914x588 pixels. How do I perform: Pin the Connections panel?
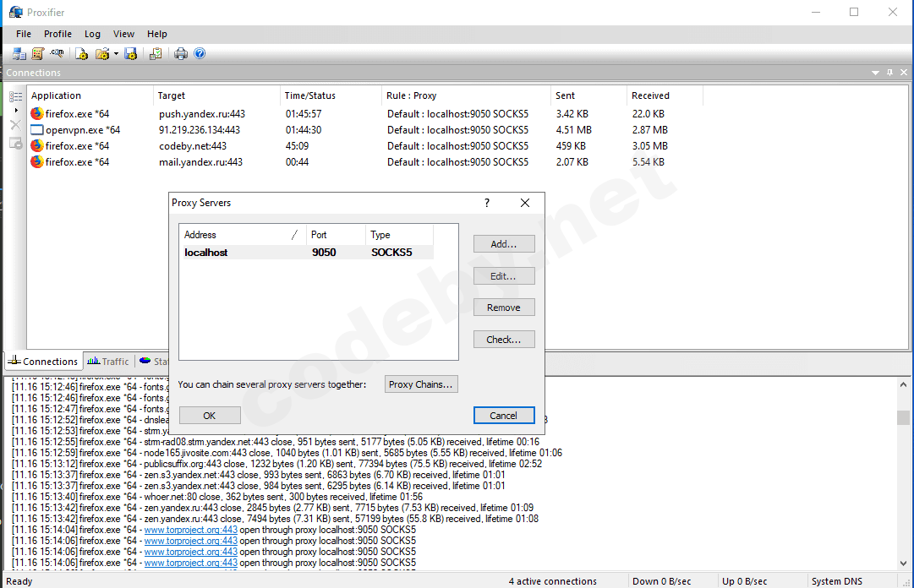click(889, 73)
